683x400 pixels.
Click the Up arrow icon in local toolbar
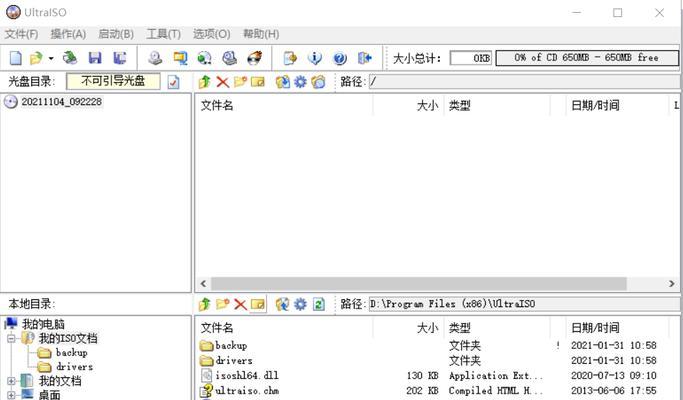pos(204,304)
